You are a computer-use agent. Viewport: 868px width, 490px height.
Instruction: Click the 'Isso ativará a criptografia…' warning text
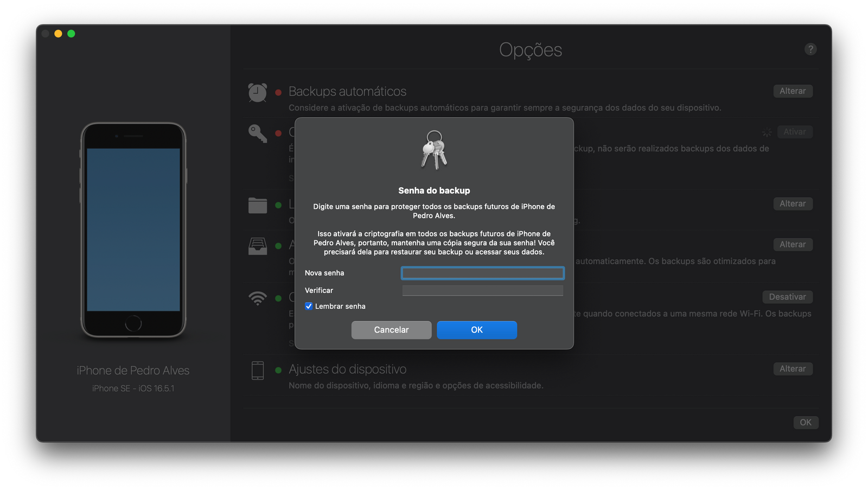pos(434,243)
